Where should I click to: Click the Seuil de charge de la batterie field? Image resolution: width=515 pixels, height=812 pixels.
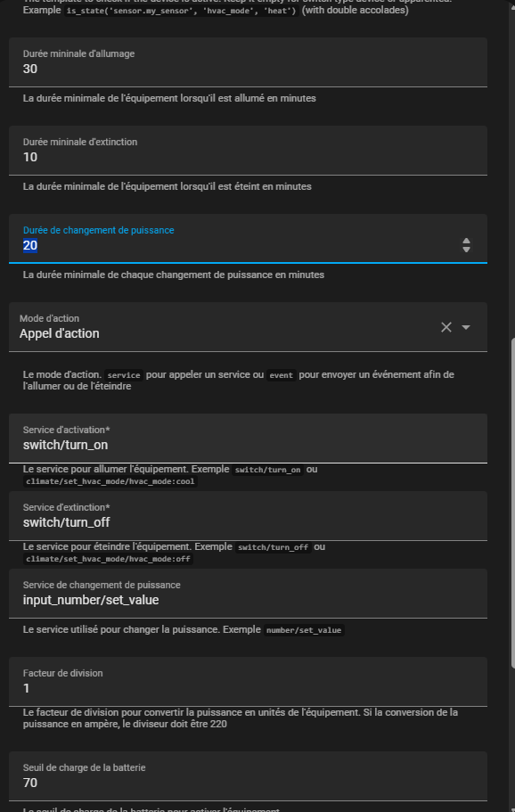point(248,776)
